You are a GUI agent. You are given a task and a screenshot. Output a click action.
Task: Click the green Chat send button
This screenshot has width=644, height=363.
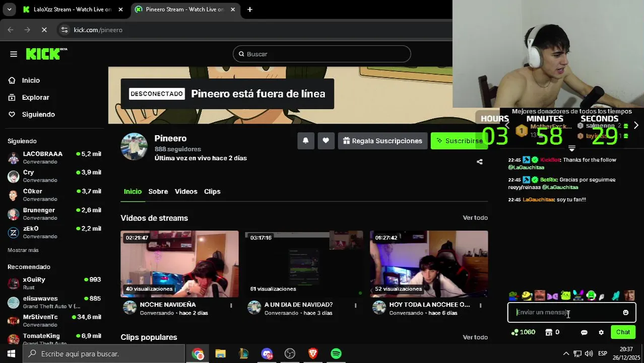pos(623,332)
